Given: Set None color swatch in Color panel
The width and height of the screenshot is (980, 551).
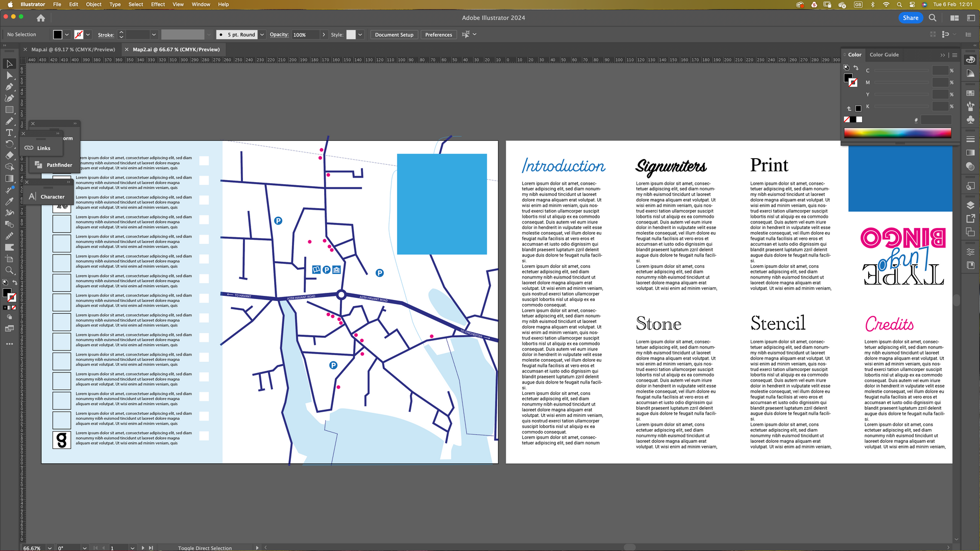Looking at the screenshot, I should point(847,119).
